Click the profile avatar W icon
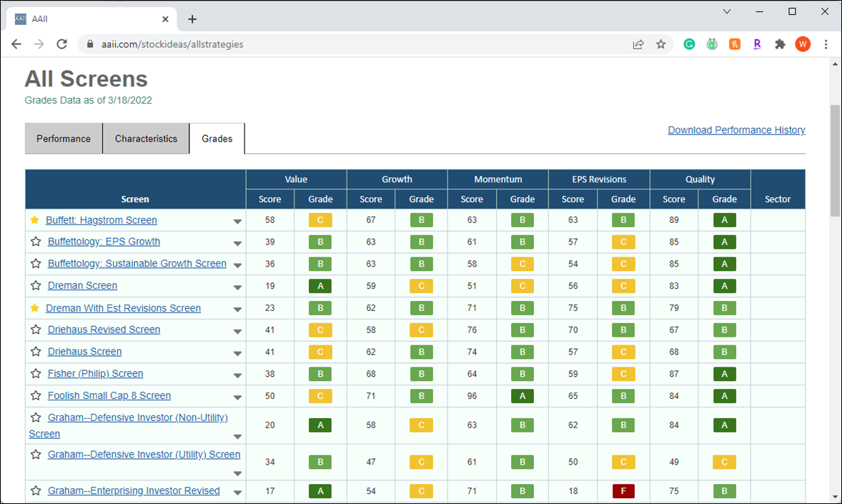The image size is (842, 504). [x=803, y=44]
